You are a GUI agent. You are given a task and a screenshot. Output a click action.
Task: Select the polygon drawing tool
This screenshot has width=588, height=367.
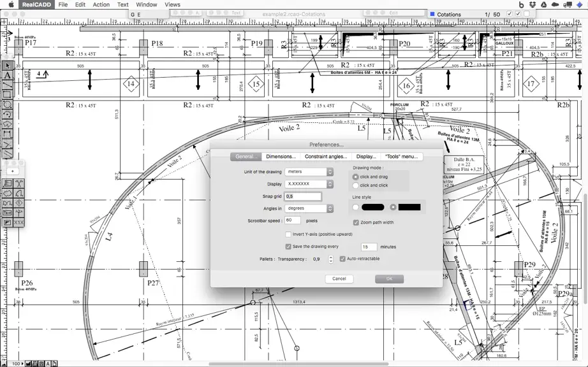click(7, 124)
